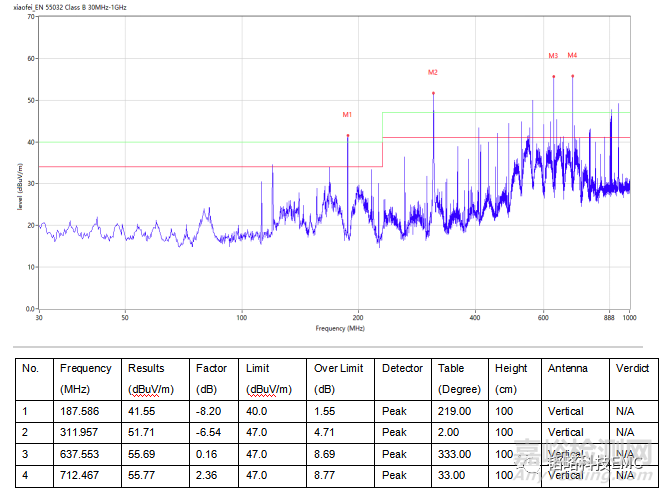Select the Factor (dB) column header

(211, 378)
